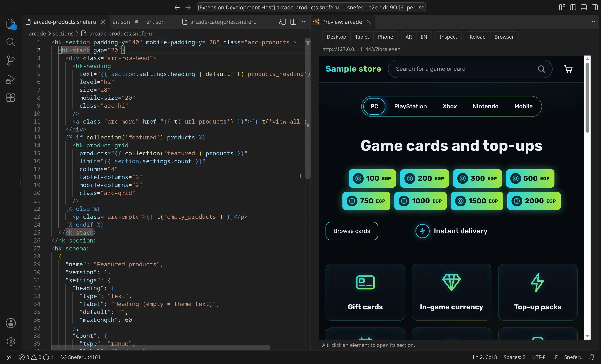This screenshot has width=601, height=364.
Task: Enable Inspect mode in the preview
Action: [448, 37]
